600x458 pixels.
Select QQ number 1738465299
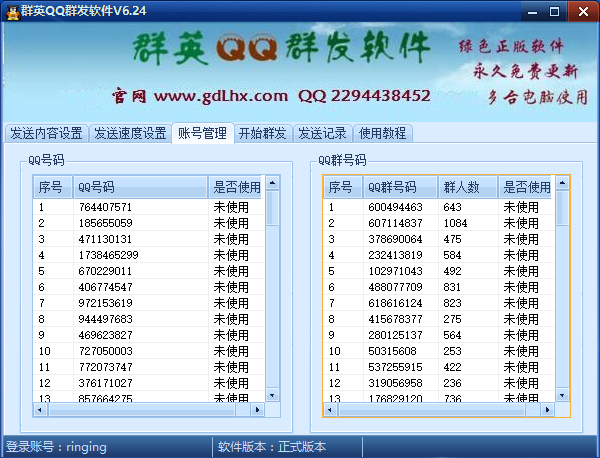[x=108, y=255]
